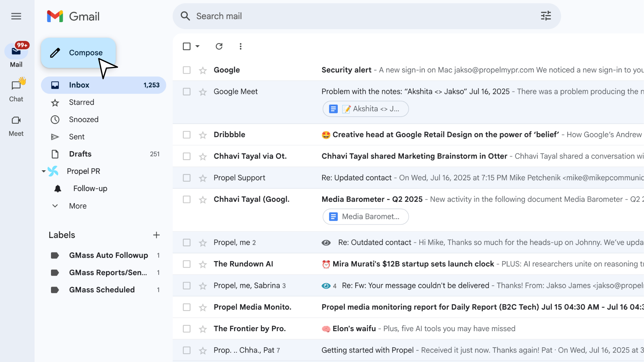The height and width of the screenshot is (362, 644).
Task: Click the eye tracking icon on Outdated contact
Action: (326, 243)
